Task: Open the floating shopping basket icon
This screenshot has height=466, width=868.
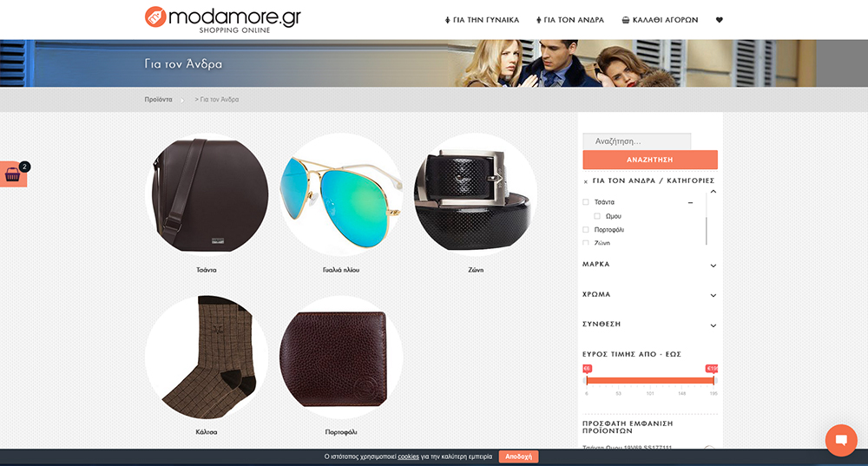Action: coord(13,174)
